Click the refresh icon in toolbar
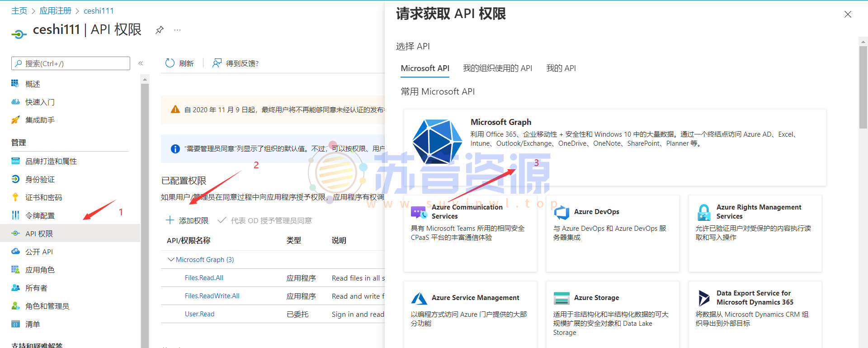Screen dimensions: 868x348 point(170,63)
